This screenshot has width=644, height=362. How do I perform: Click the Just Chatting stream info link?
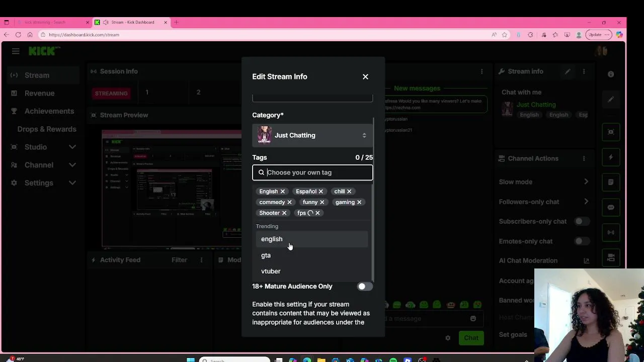(x=536, y=105)
